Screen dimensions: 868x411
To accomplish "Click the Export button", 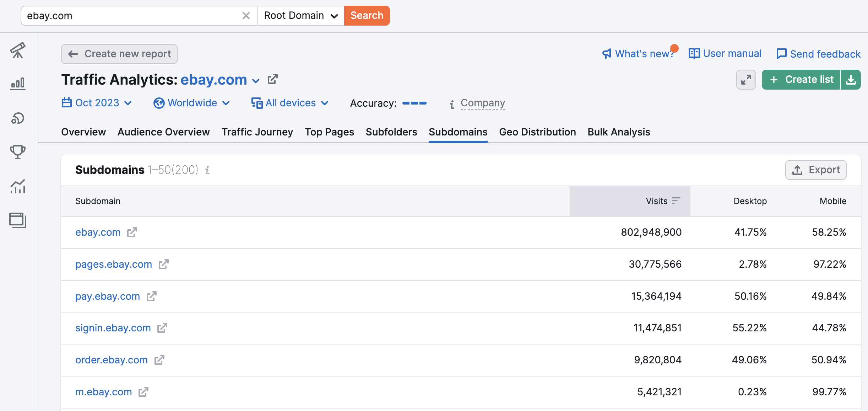I will [816, 170].
